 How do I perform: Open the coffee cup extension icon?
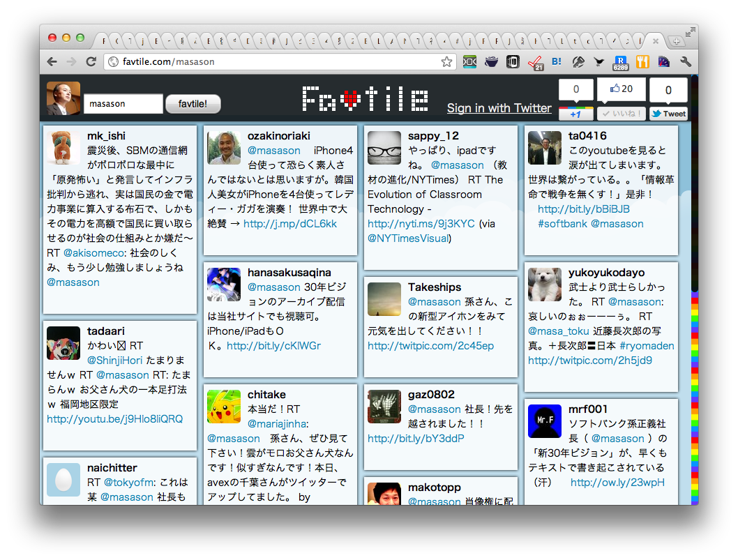(x=491, y=61)
